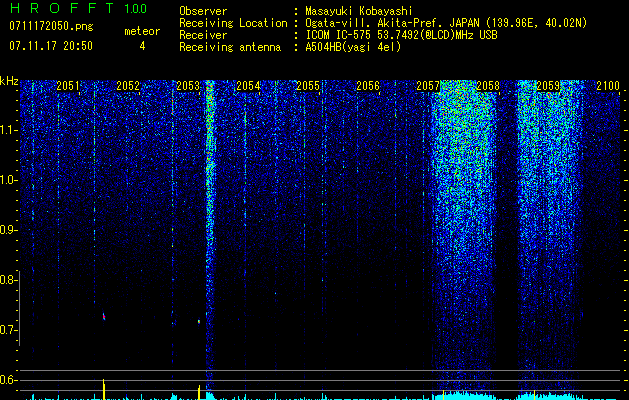The image size is (629, 400).
Task: Click the date stamp 07.11.17 20:50
Action: pyautogui.click(x=51, y=46)
